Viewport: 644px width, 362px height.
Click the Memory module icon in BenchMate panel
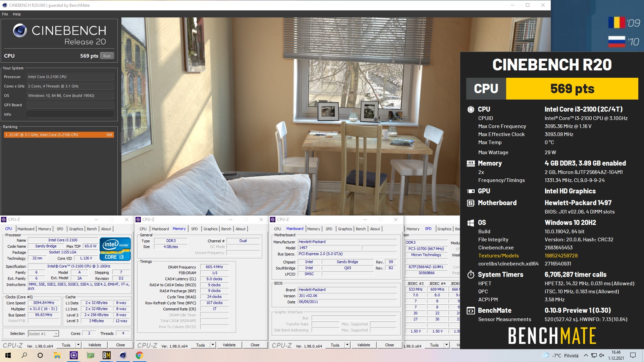(471, 163)
